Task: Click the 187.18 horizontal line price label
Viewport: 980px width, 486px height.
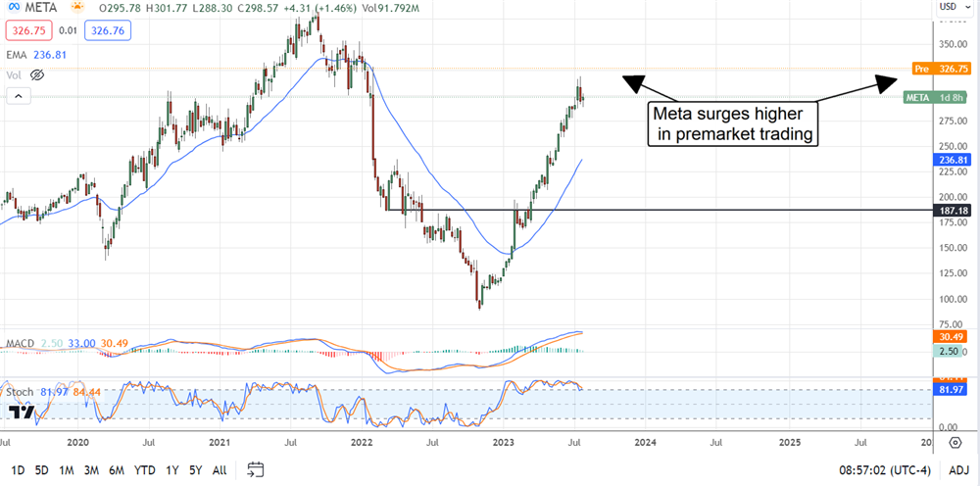Action: pyautogui.click(x=952, y=211)
